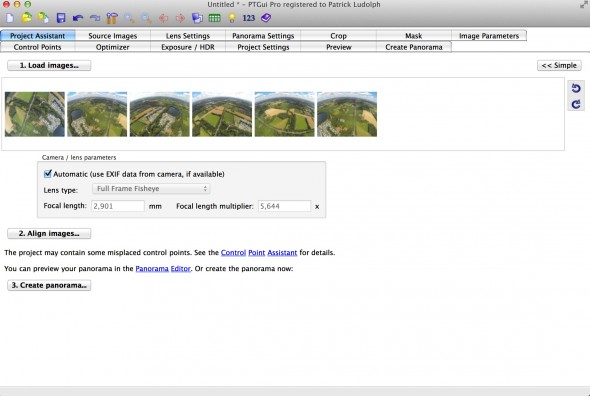
Task: Open the Lens type dropdown
Action: (x=151, y=189)
